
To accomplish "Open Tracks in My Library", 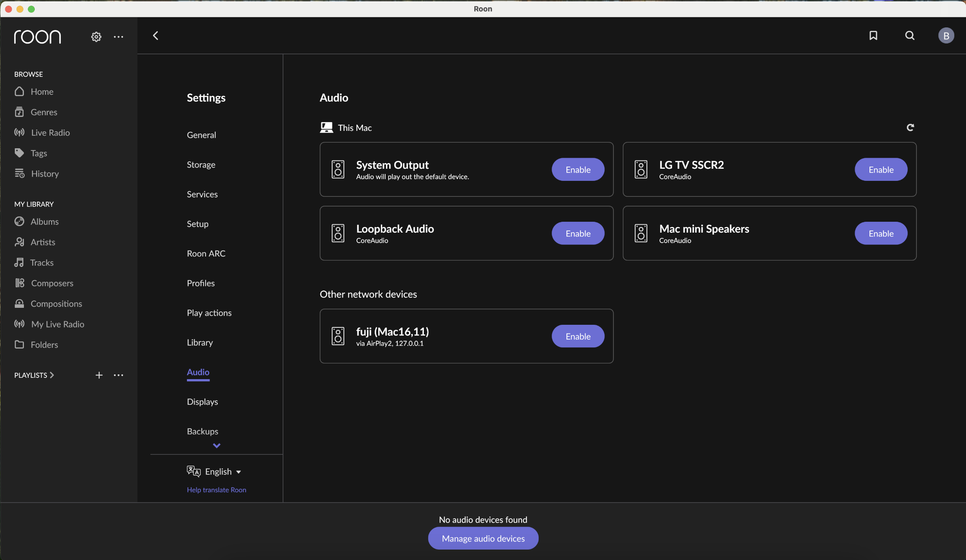I will pos(34,263).
